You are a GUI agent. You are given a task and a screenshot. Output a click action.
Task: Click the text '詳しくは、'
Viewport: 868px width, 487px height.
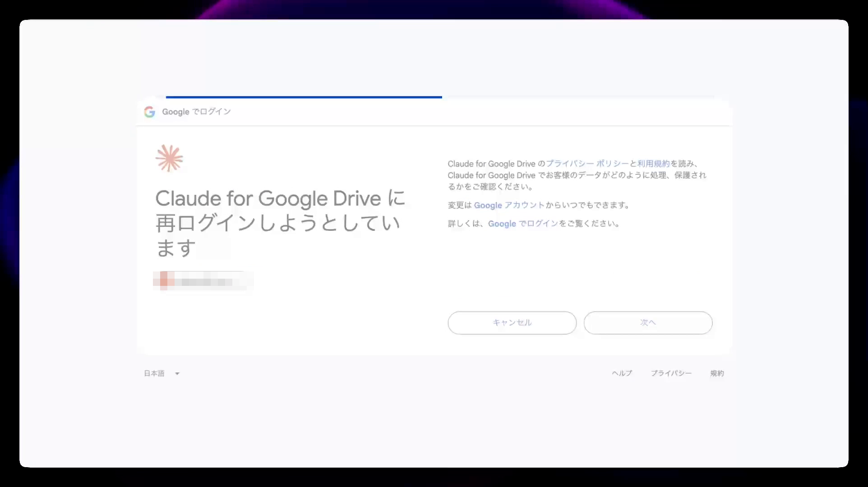click(467, 224)
